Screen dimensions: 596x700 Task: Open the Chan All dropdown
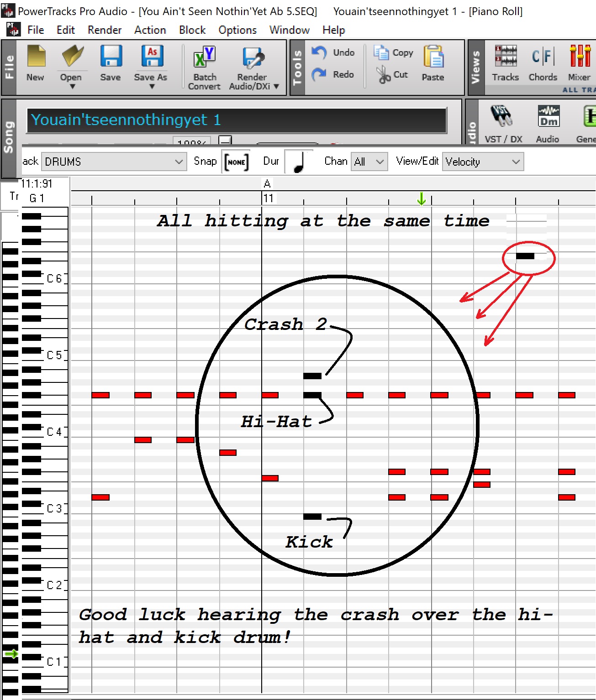pyautogui.click(x=379, y=162)
